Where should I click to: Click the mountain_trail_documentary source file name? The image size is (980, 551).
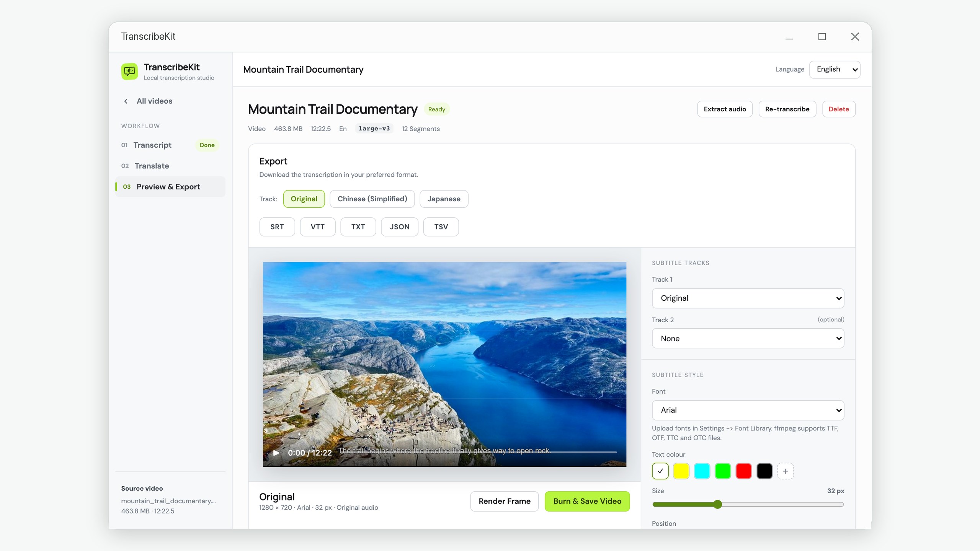click(x=168, y=501)
